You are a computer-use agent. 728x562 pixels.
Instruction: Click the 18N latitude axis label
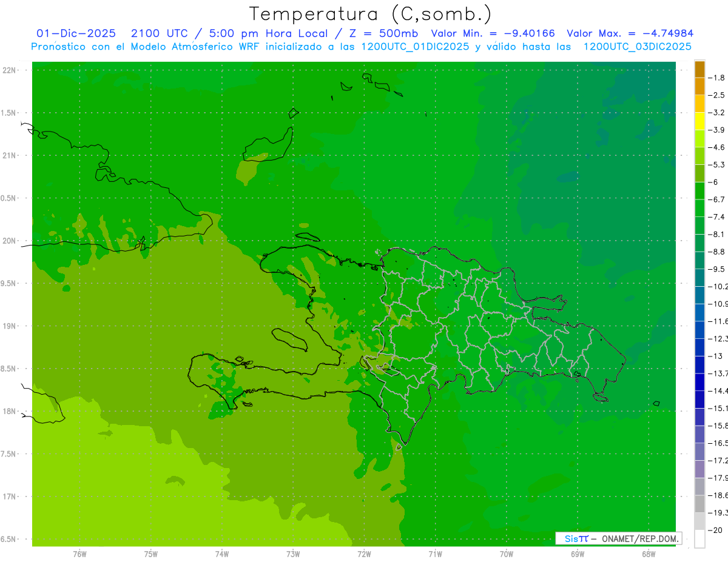point(10,411)
